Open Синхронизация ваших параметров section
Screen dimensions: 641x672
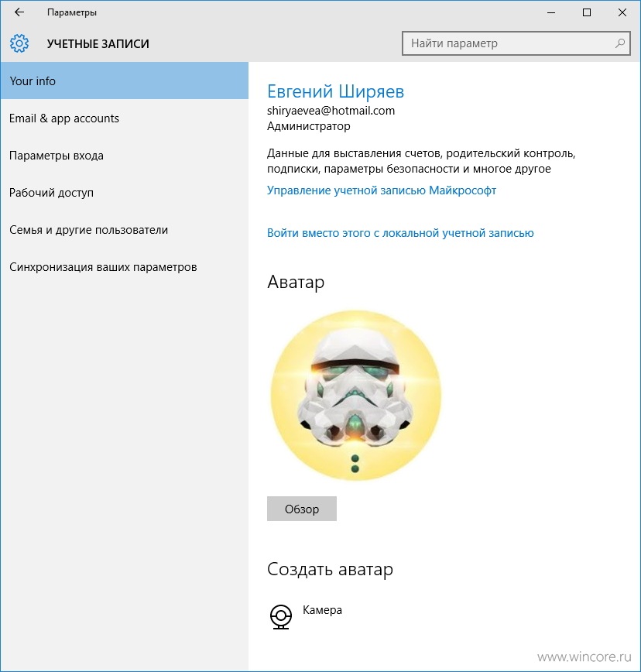[125, 267]
